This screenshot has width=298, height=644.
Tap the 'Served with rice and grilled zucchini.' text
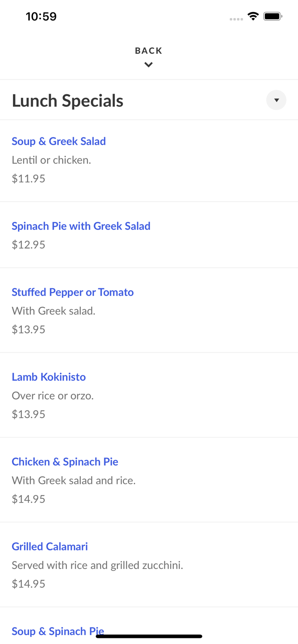97,565
